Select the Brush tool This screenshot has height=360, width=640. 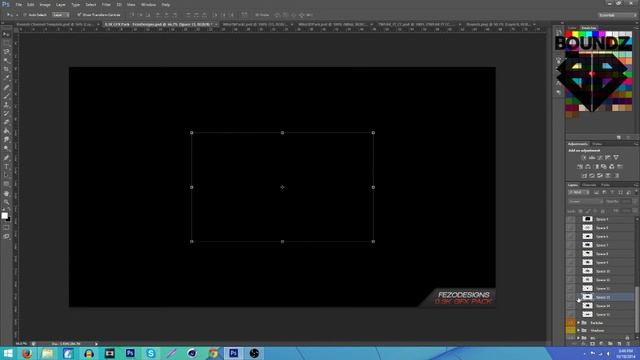(6, 96)
